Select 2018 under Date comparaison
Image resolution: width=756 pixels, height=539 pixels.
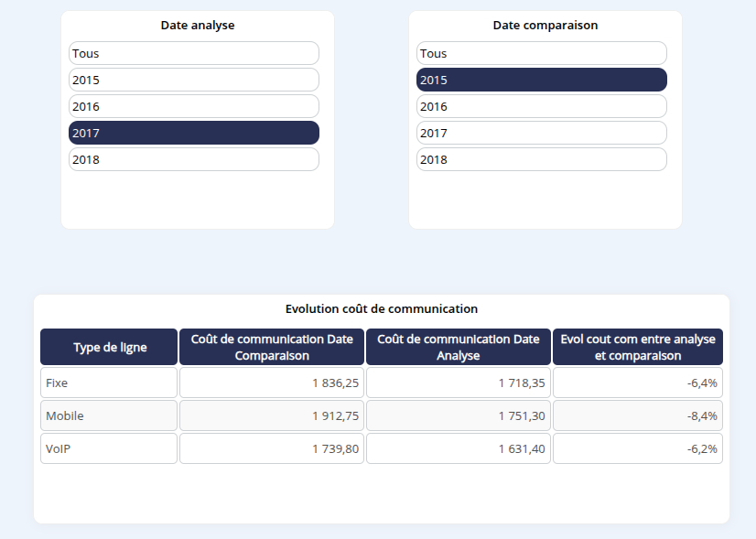point(541,159)
